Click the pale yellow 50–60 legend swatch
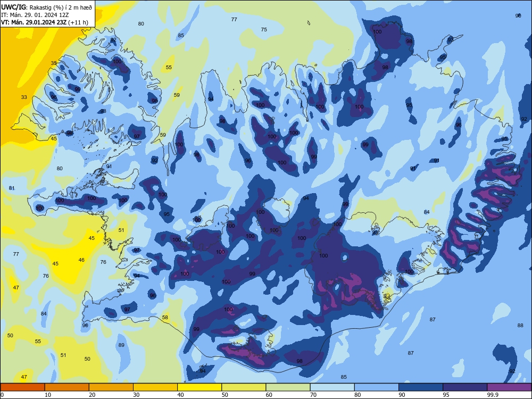This screenshot has height=399, width=532. (244, 387)
